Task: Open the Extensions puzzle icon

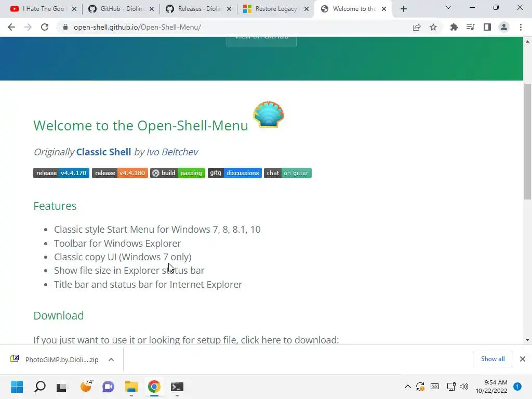Action: coord(454,27)
